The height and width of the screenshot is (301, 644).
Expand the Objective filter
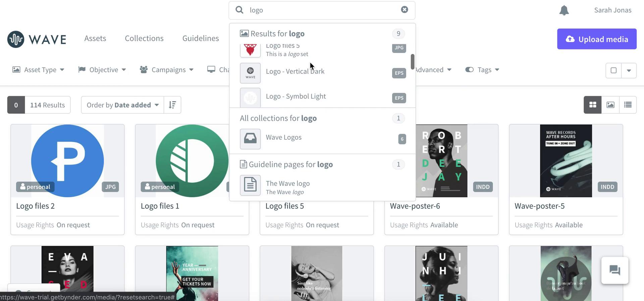click(102, 70)
